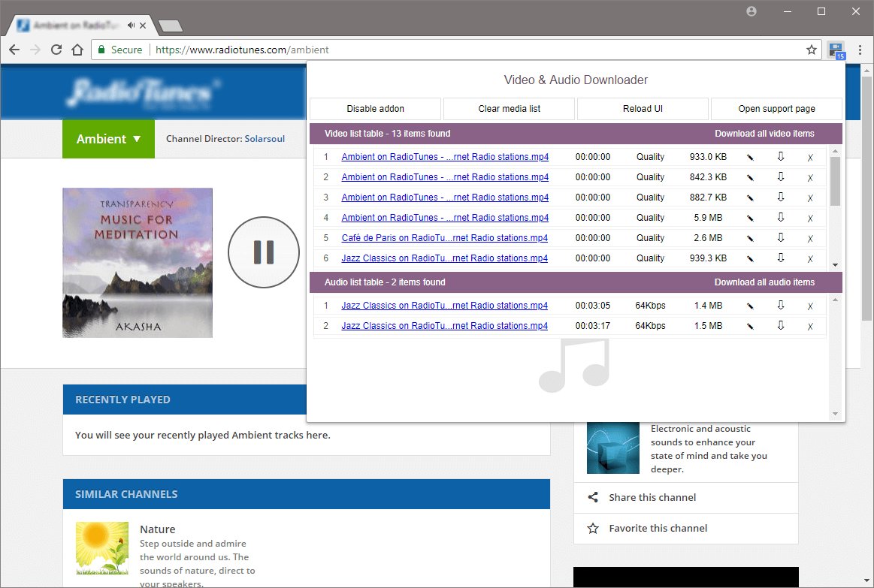Click the Favorite this channel star icon
874x588 pixels.
[x=593, y=528]
